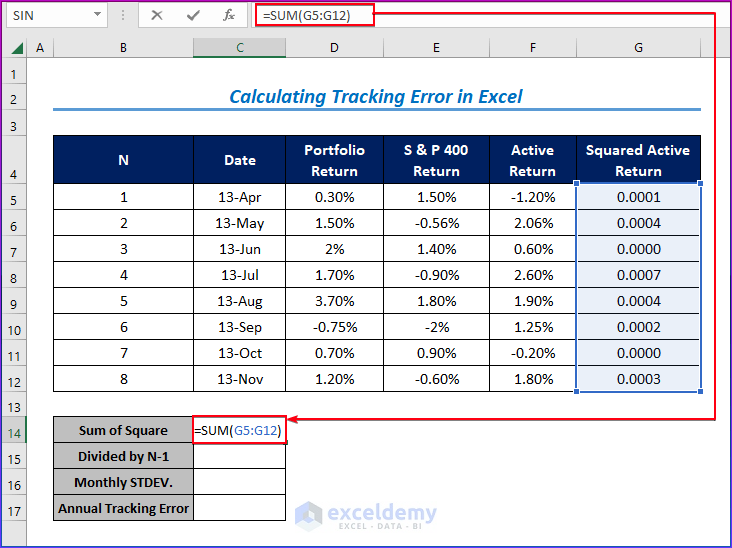Expand the Name Box dropdown arrow
This screenshot has height=548, width=732.
[x=97, y=15]
